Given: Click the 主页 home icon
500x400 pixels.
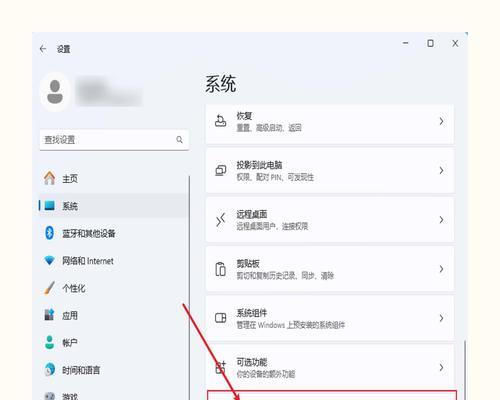Looking at the screenshot, I should pos(50,178).
